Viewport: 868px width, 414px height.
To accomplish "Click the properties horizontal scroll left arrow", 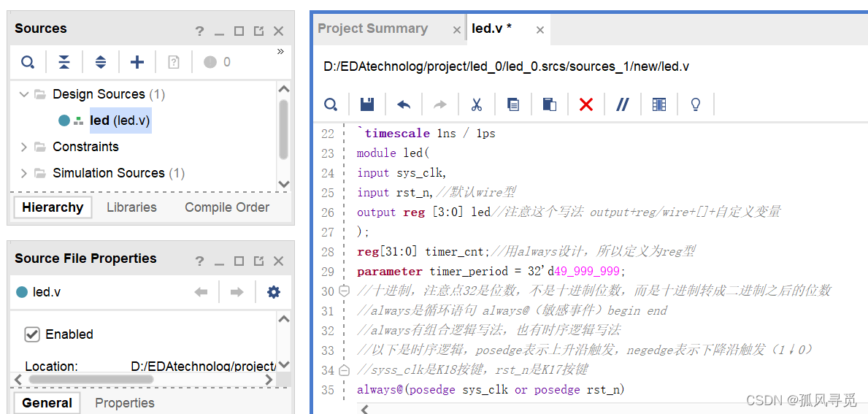I will [x=18, y=380].
